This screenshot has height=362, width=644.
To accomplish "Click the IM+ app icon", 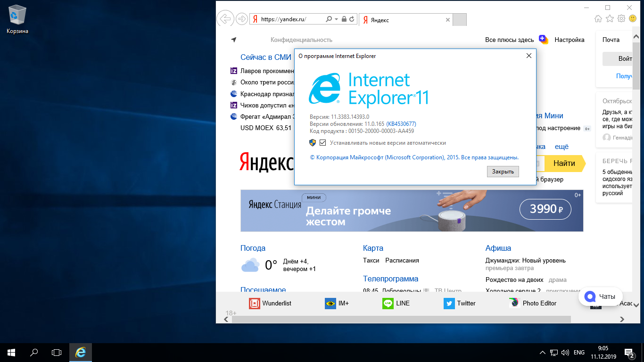I will [x=330, y=304].
